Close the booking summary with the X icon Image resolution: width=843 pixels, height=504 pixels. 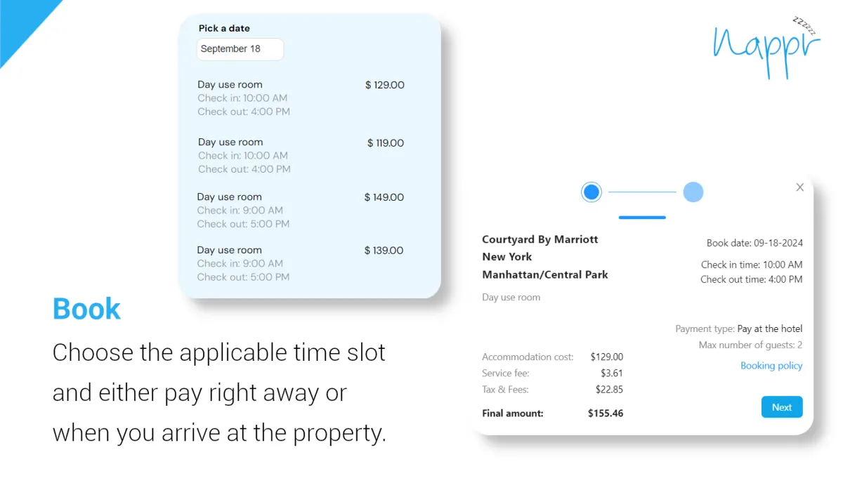[x=799, y=187]
